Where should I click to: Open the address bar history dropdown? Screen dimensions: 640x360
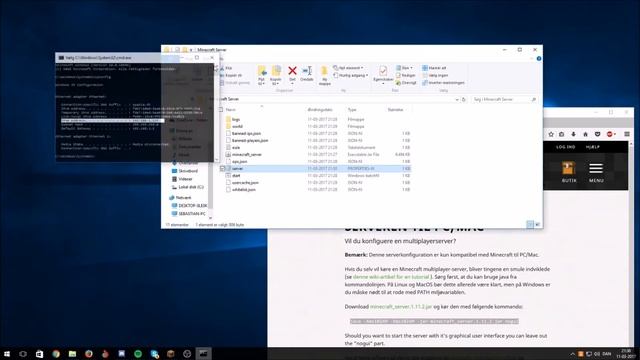[457, 99]
